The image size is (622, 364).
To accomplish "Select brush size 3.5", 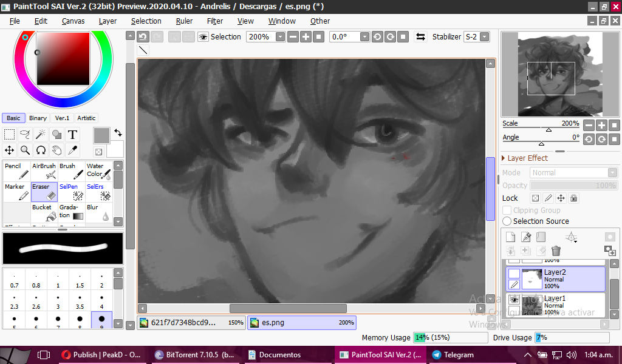I will [80, 301].
